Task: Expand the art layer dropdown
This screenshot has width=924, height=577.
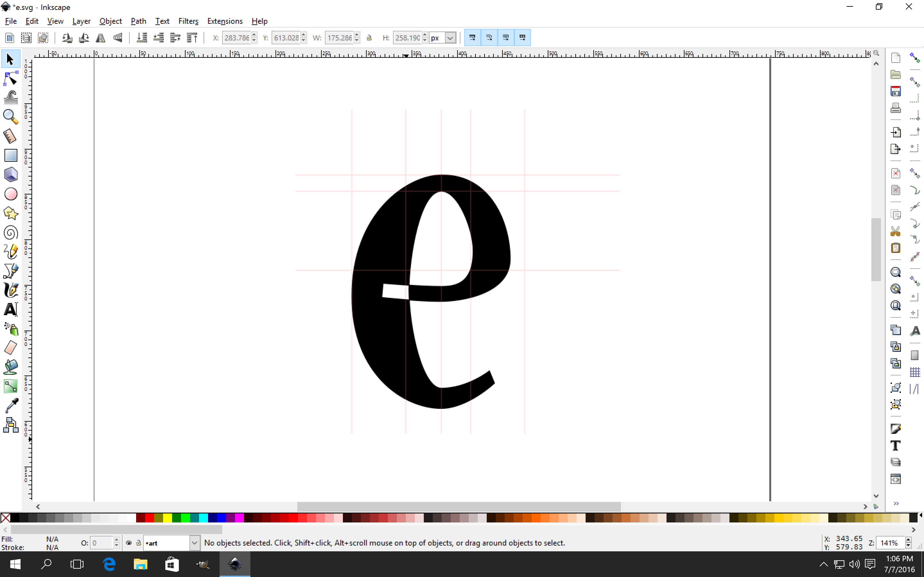Action: (x=194, y=543)
